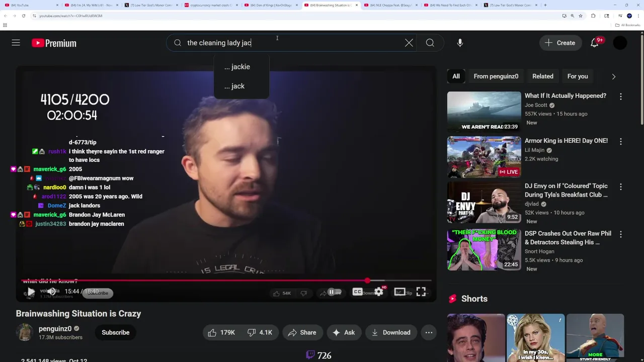This screenshot has width=644, height=362.
Task: Open the 'MORE STUNT-FRIENDLY' Short
Action: pyautogui.click(x=595, y=338)
